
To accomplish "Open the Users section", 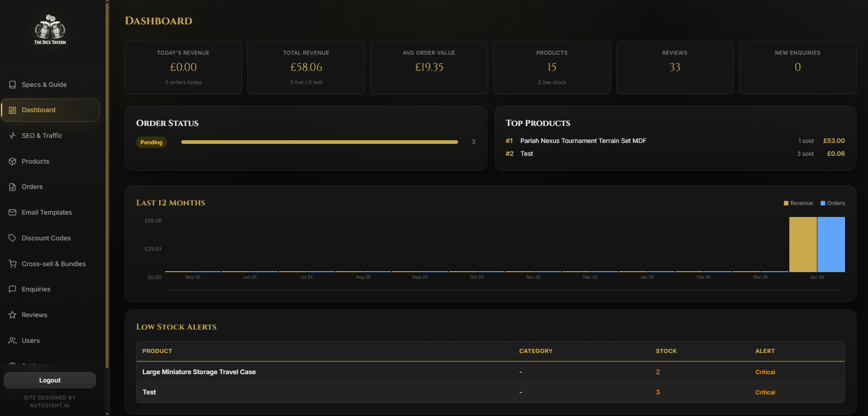I will 30,341.
